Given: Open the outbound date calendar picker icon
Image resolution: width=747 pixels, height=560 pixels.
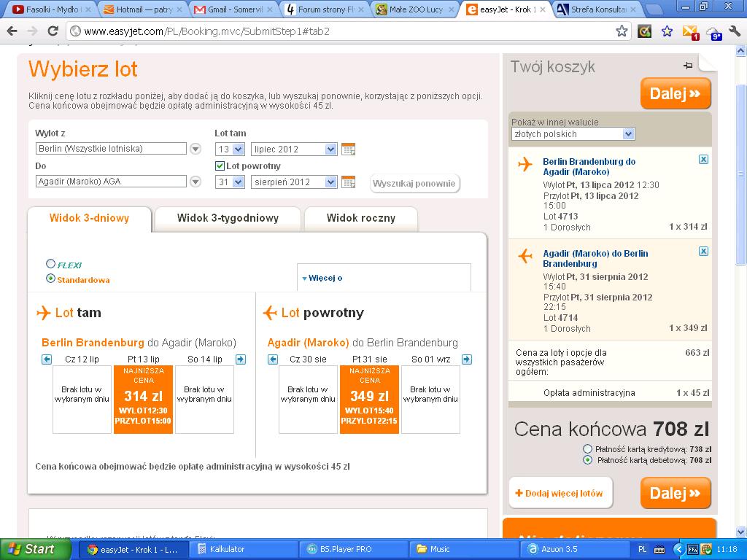Looking at the screenshot, I should [348, 149].
